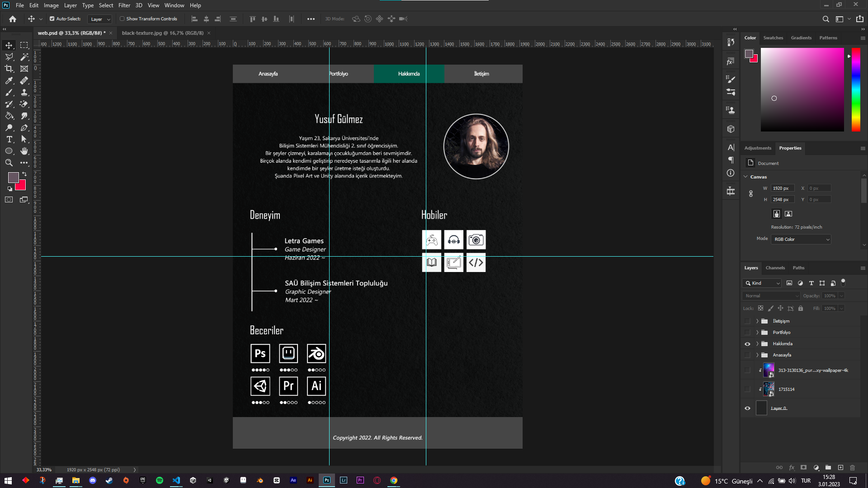Select the Type tool
This screenshot has height=488, width=868.
click(x=9, y=140)
